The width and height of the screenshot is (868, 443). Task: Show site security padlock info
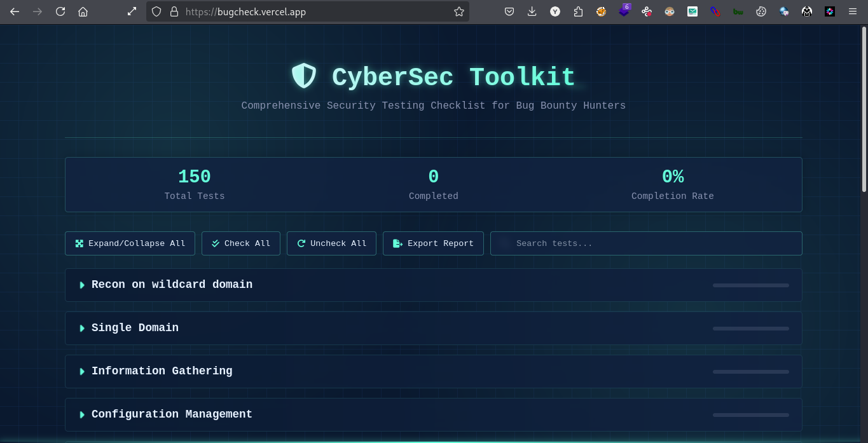[x=174, y=11]
